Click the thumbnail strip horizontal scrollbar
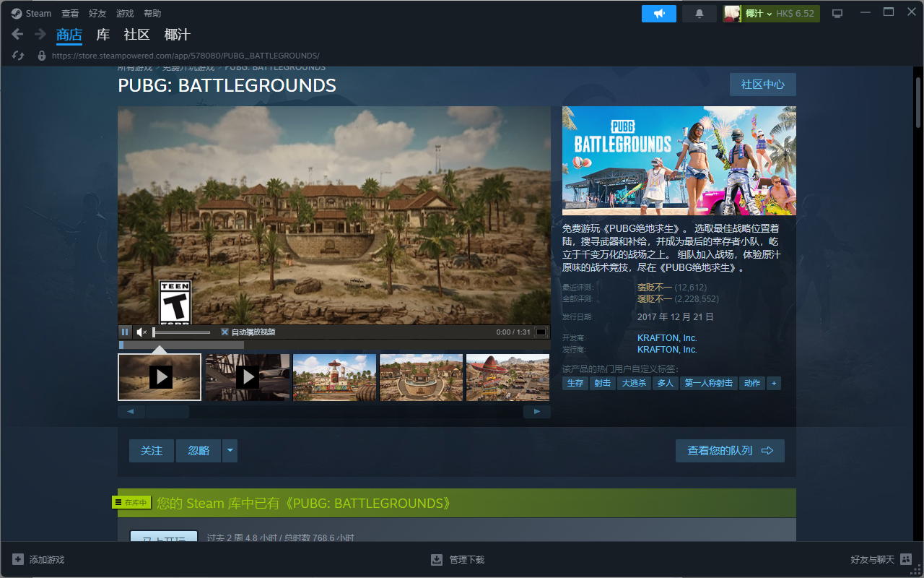924x578 pixels. 334,412
